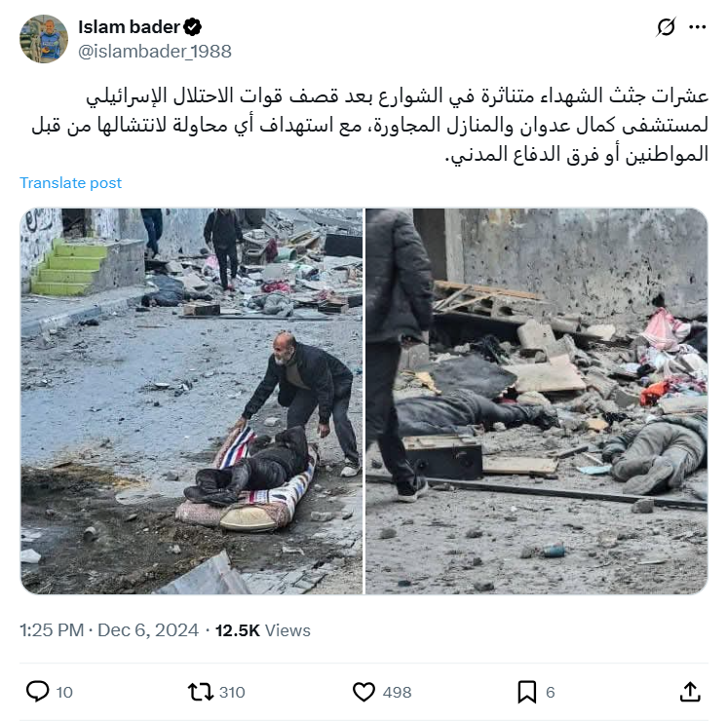The height and width of the screenshot is (721, 728).
Task: Click the Grok slashed-circle icon
Action: coord(666,27)
